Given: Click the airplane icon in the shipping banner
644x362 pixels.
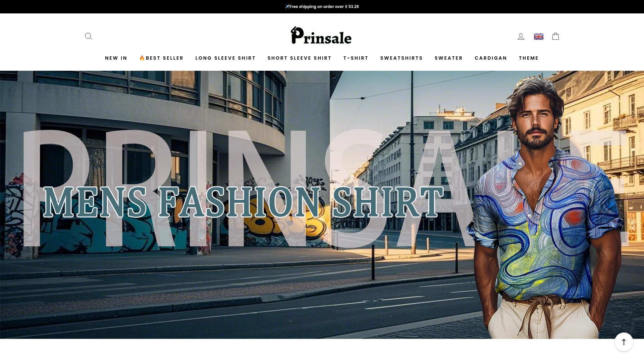Looking at the screenshot, I should (x=287, y=6).
